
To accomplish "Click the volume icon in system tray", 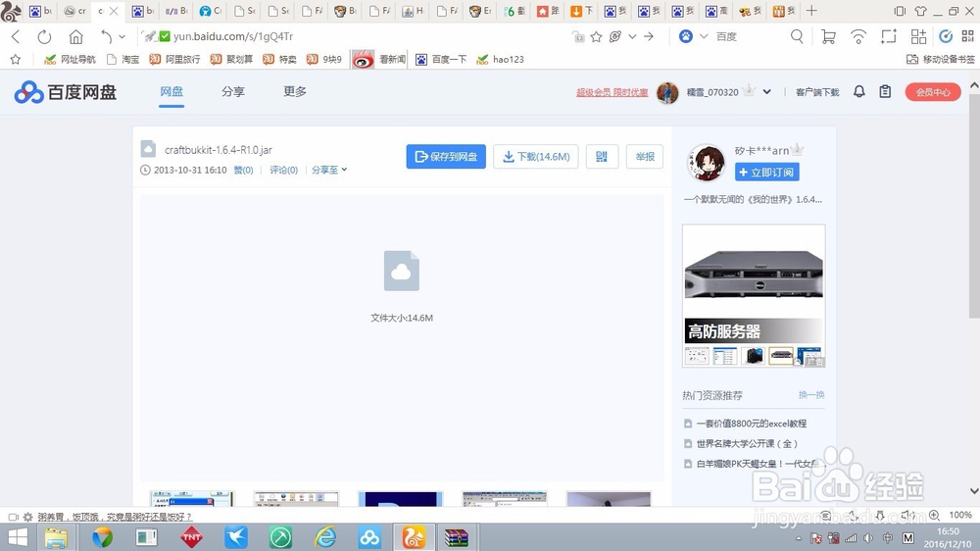I will pos(868,538).
